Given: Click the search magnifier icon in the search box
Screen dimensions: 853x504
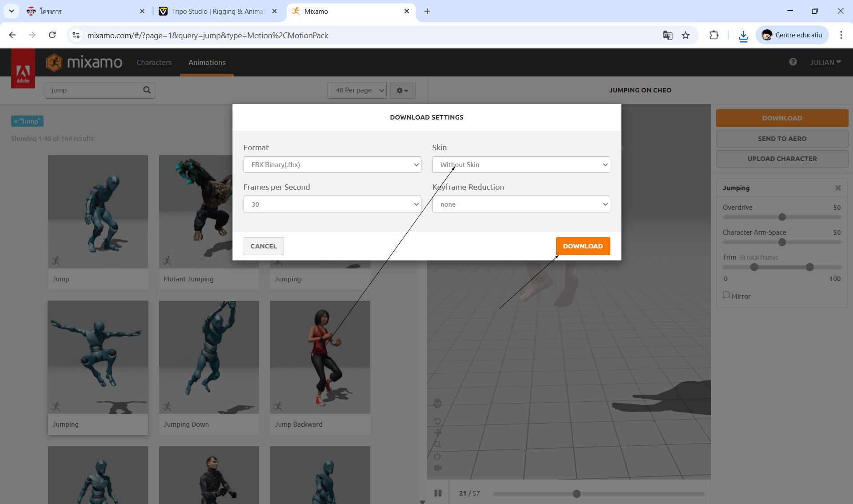Looking at the screenshot, I should tap(147, 90).
